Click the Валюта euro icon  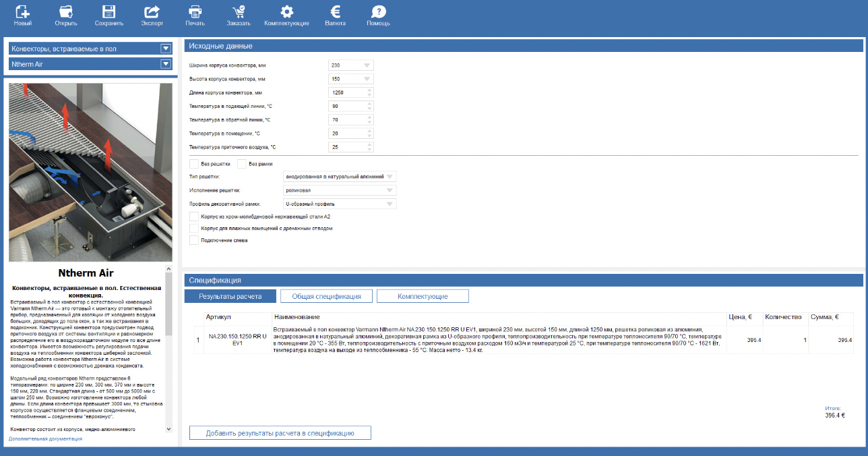[335, 12]
